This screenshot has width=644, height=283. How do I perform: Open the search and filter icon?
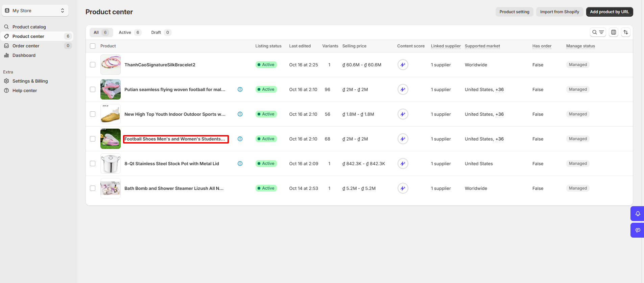[598, 32]
